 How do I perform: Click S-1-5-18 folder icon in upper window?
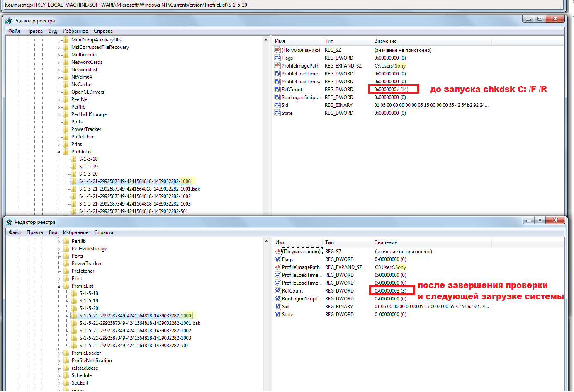click(x=74, y=159)
